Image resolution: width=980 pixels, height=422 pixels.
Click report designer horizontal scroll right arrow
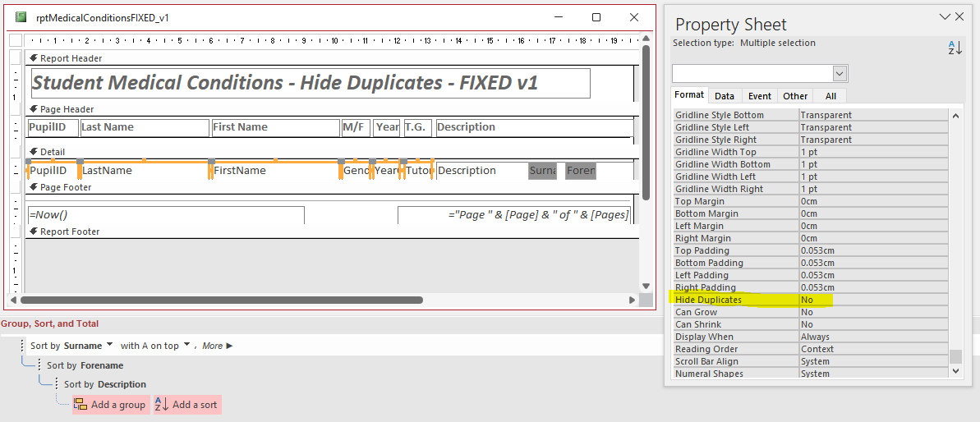coord(632,300)
